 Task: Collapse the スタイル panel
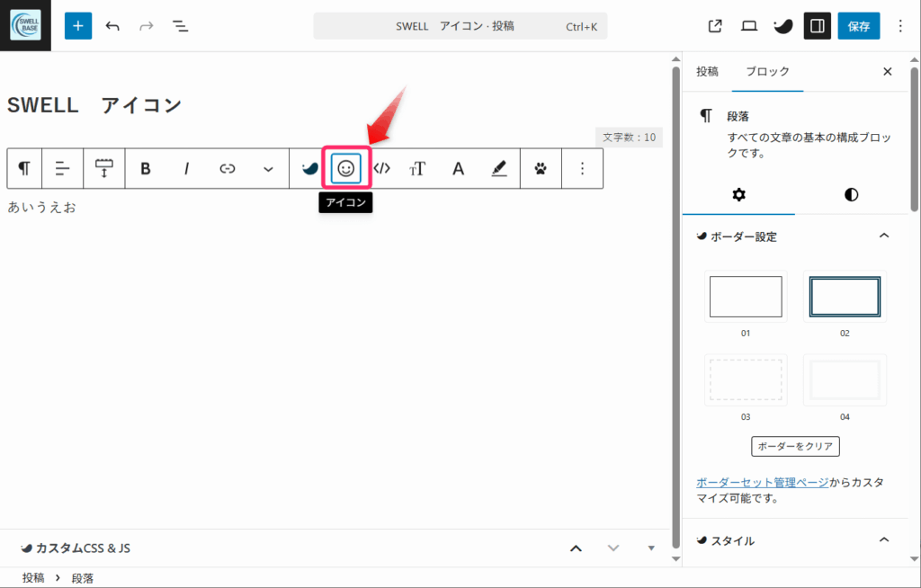tap(795, 540)
